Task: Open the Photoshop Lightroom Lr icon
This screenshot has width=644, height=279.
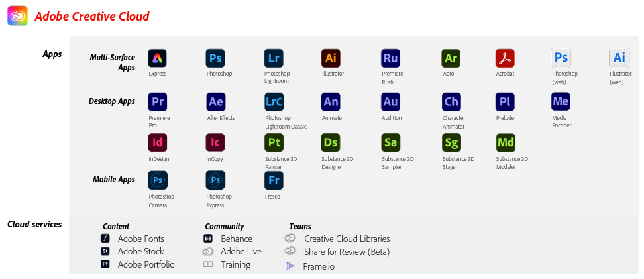Action: pyautogui.click(x=274, y=58)
